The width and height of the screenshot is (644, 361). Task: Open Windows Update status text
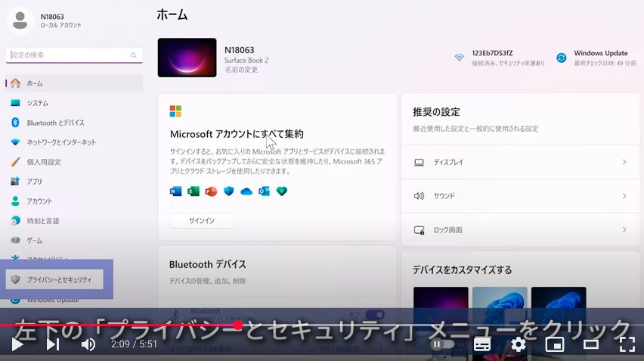pos(605,58)
